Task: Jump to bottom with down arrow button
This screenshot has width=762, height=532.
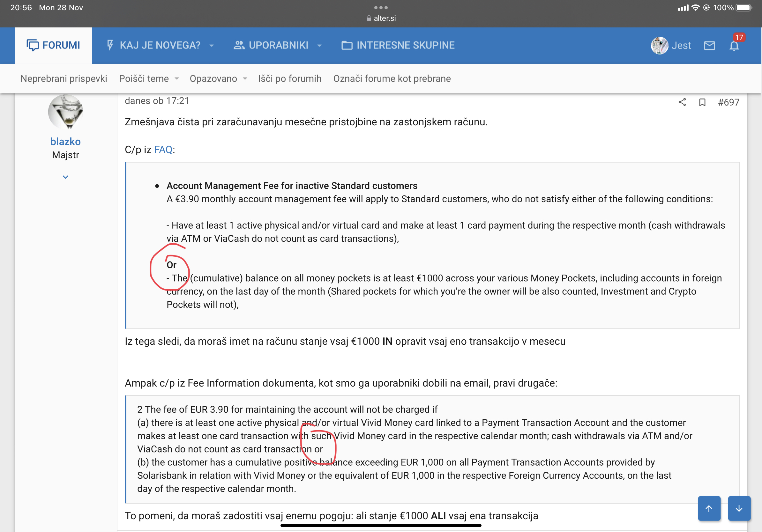Action: tap(739, 508)
